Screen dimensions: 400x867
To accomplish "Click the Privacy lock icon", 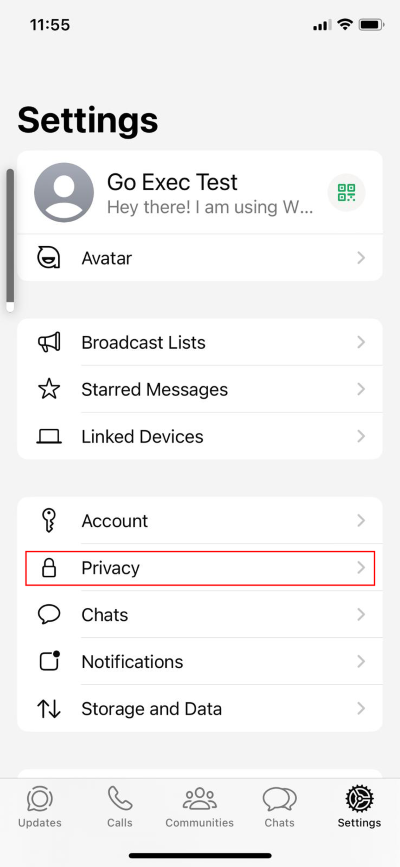I will tap(49, 568).
